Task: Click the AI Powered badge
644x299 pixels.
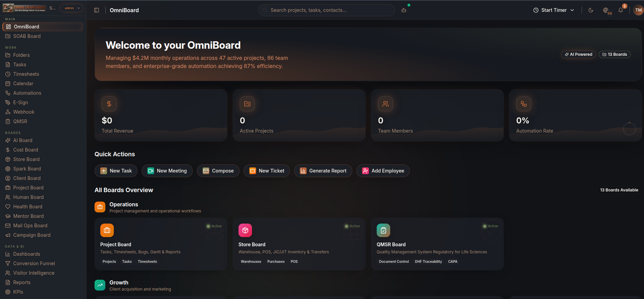Action: pyautogui.click(x=578, y=54)
